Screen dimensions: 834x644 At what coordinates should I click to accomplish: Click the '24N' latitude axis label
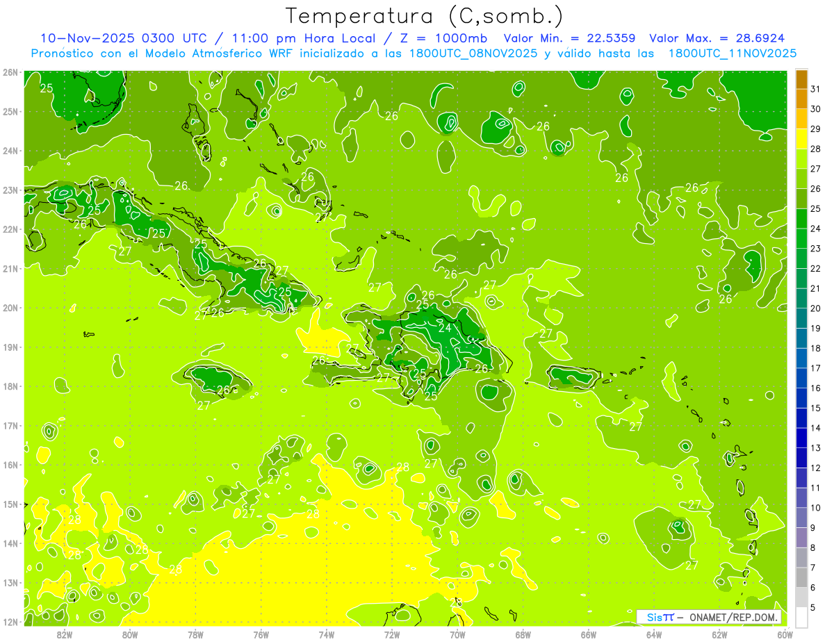tap(10, 151)
